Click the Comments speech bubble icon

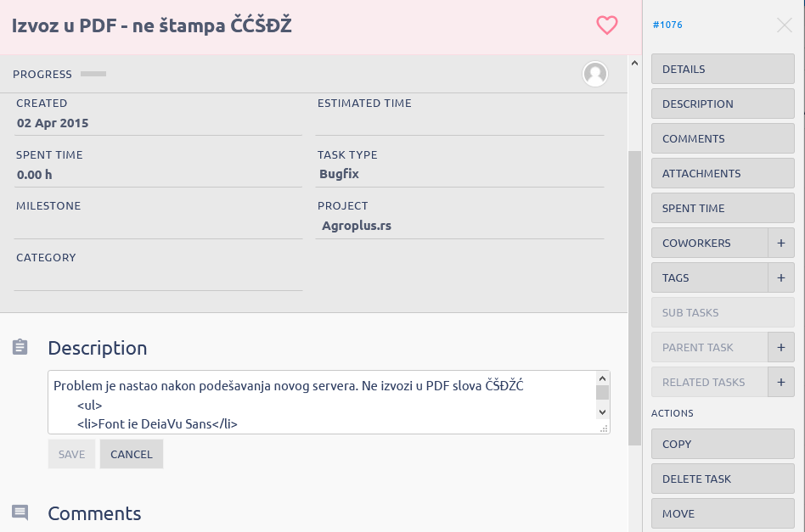point(20,512)
